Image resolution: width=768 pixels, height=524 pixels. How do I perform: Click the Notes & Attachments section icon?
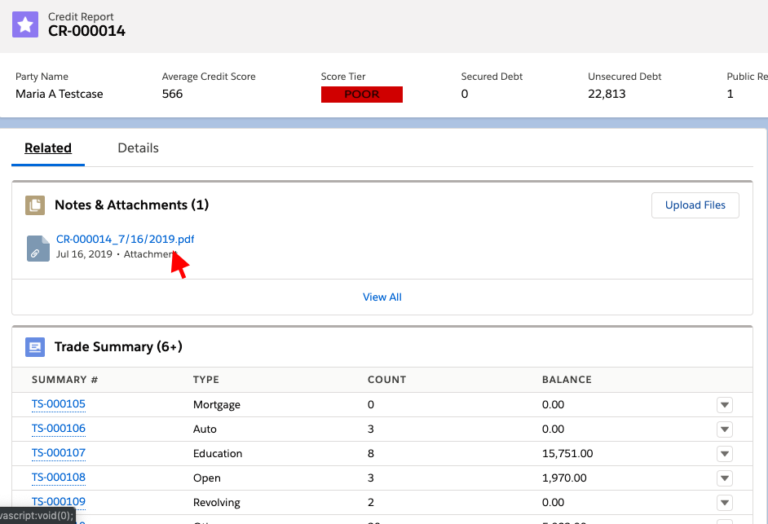35,205
